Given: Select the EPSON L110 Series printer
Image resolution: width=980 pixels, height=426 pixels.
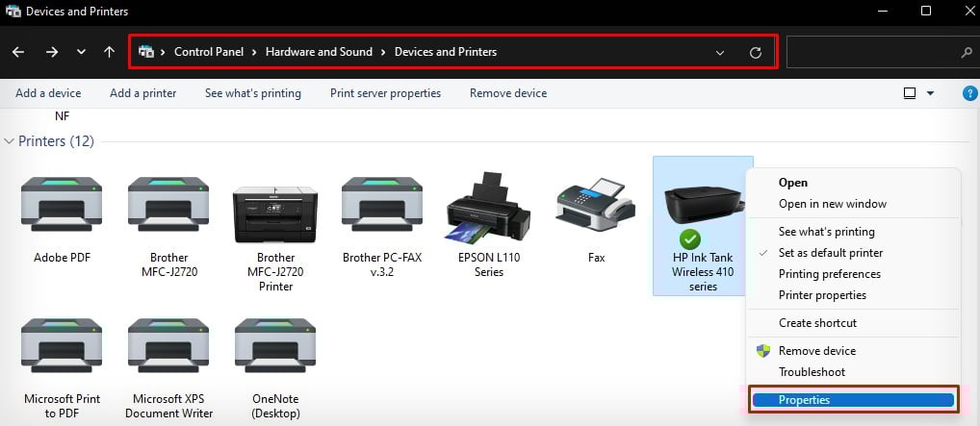Looking at the screenshot, I should point(489,207).
